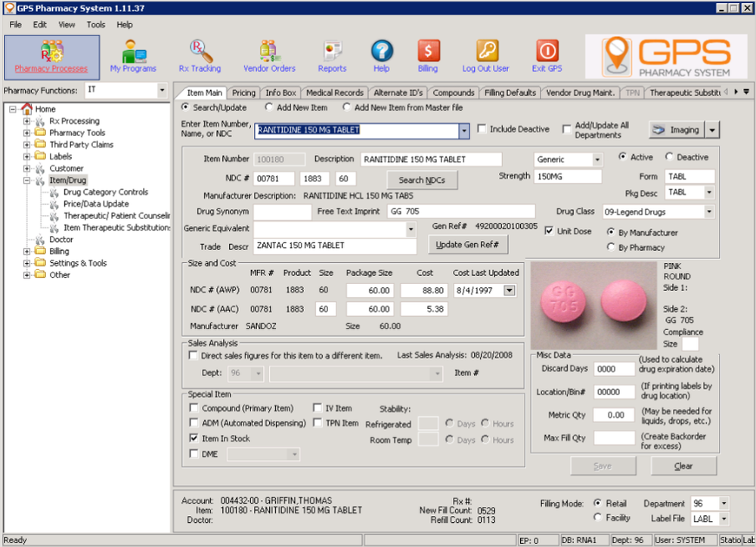Viewport: 756px width, 547px height.
Task: Click Search NDCs button
Action: (422, 181)
